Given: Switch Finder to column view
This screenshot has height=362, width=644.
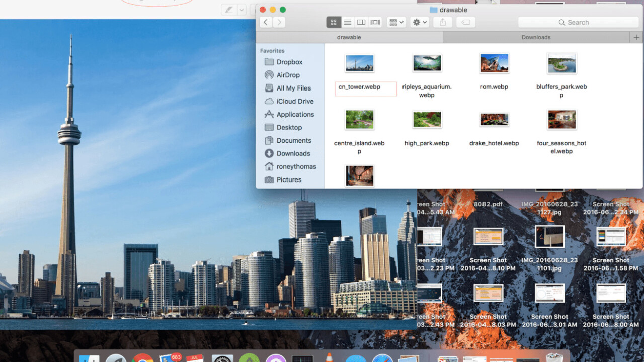Looking at the screenshot, I should pyautogui.click(x=361, y=22).
